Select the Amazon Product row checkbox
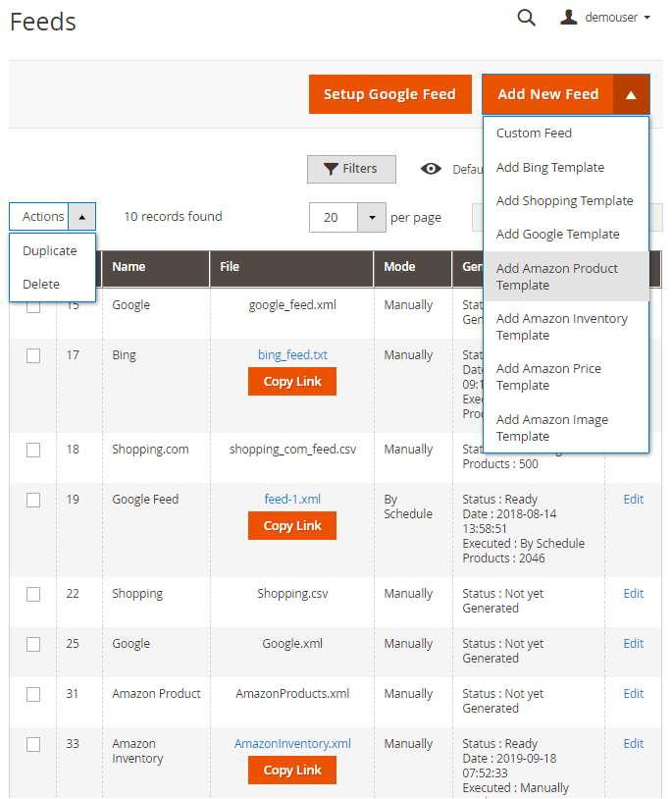Screen dimensions: 672x799 33,694
